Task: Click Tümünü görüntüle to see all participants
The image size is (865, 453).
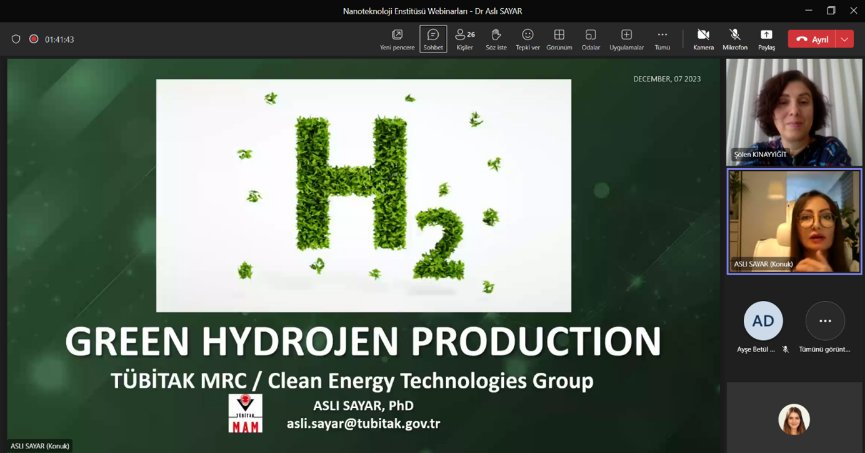Action: point(825,321)
